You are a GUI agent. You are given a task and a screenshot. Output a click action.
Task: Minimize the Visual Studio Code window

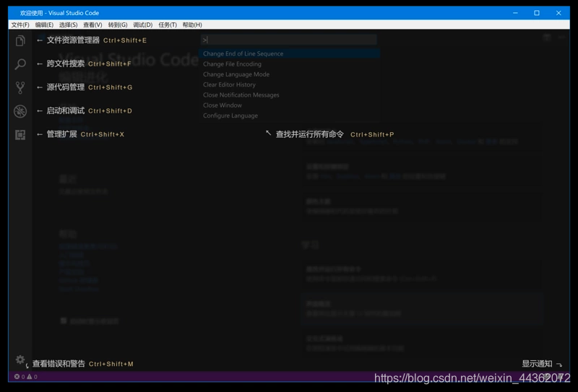515,13
